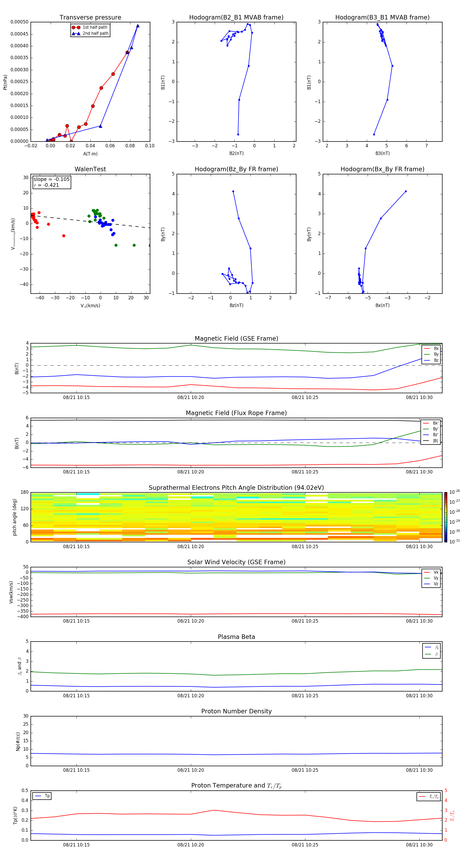Click '08/21 10:15' tick under Plasma Beta panel
Viewport: 473px width, 868px height.
pyautogui.click(x=76, y=696)
